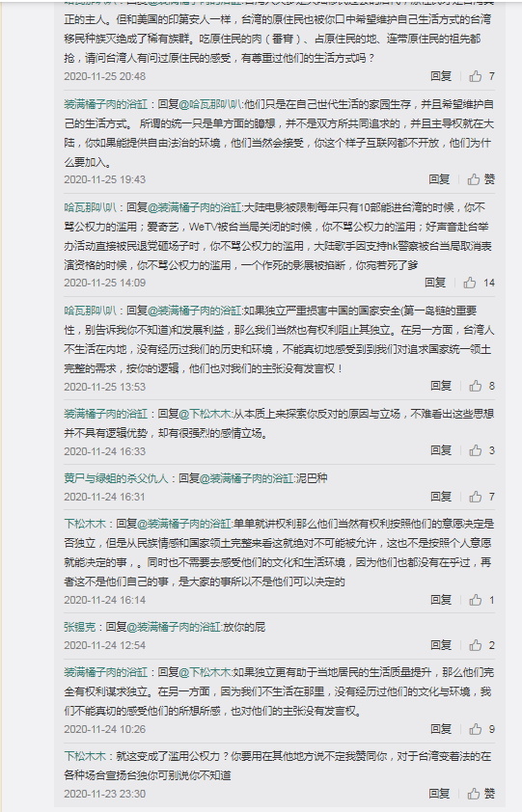Reply to the 2020-11-23 23:30 comment
This screenshot has width=522, height=812.
[439, 793]
